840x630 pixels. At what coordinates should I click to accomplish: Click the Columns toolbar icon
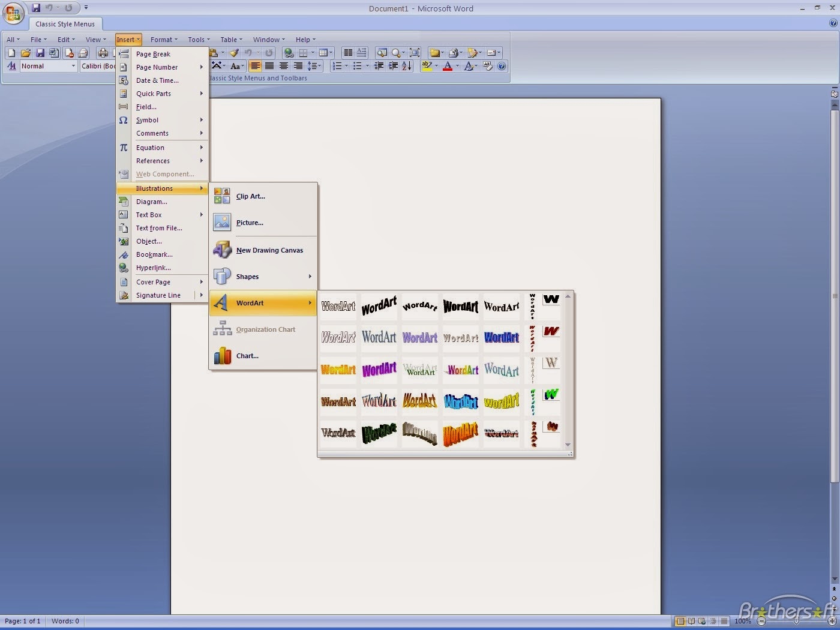pos(348,53)
